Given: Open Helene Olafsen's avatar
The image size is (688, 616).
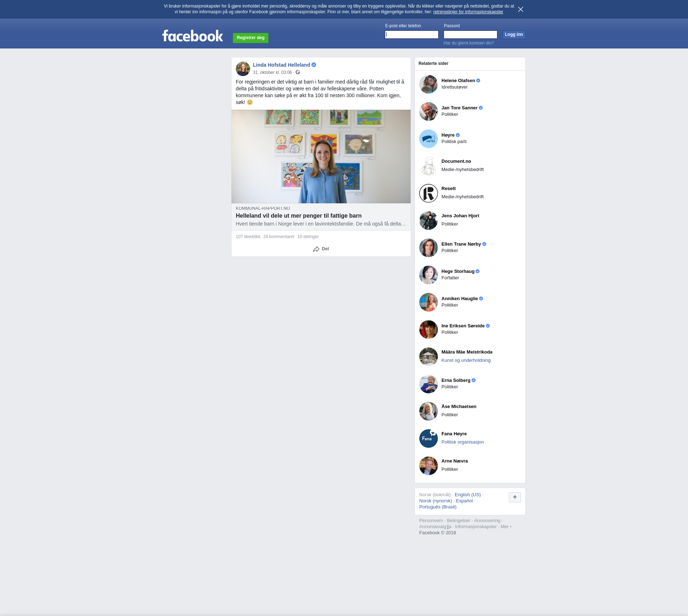Looking at the screenshot, I should tap(429, 84).
